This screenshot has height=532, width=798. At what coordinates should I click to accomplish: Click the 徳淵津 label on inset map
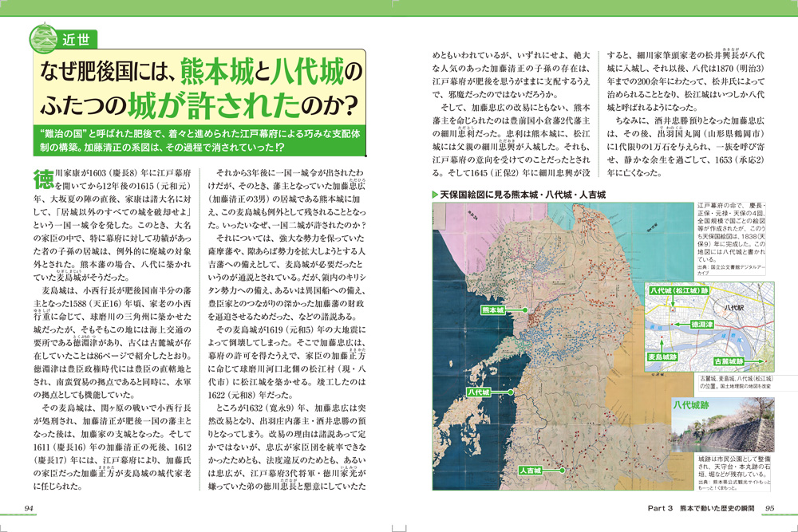pyautogui.click(x=702, y=324)
